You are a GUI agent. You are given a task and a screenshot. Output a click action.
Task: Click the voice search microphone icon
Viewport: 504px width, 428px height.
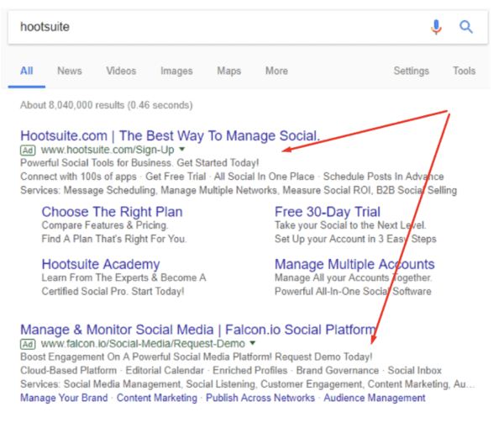[436, 27]
